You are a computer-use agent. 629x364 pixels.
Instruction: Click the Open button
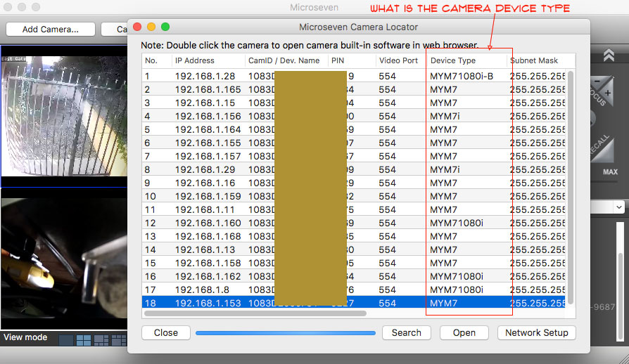coord(464,333)
